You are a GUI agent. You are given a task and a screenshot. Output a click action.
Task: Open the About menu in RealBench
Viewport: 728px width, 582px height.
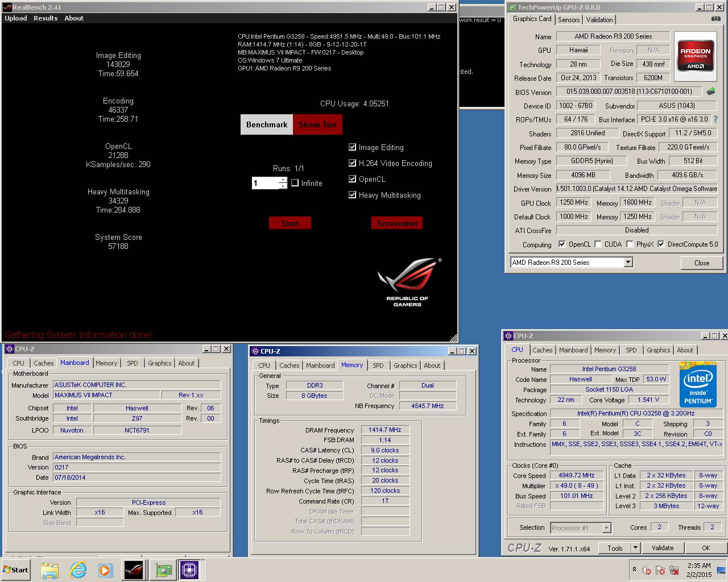tap(74, 18)
